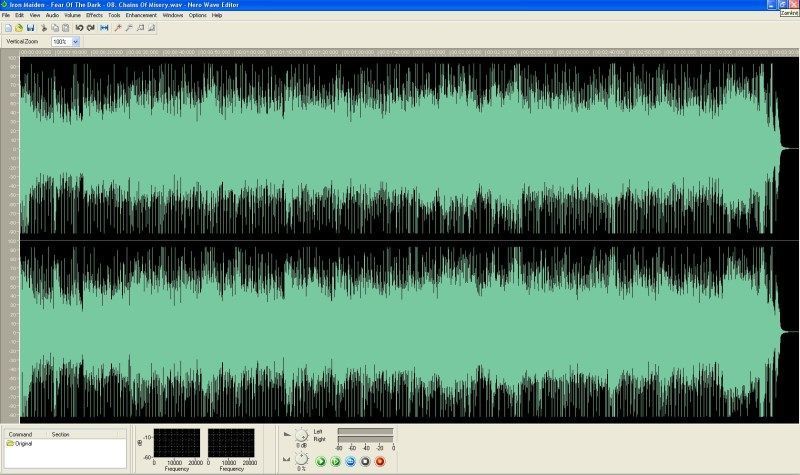
Task: Restore down the Nero Wave Editor window
Action: (783, 5)
